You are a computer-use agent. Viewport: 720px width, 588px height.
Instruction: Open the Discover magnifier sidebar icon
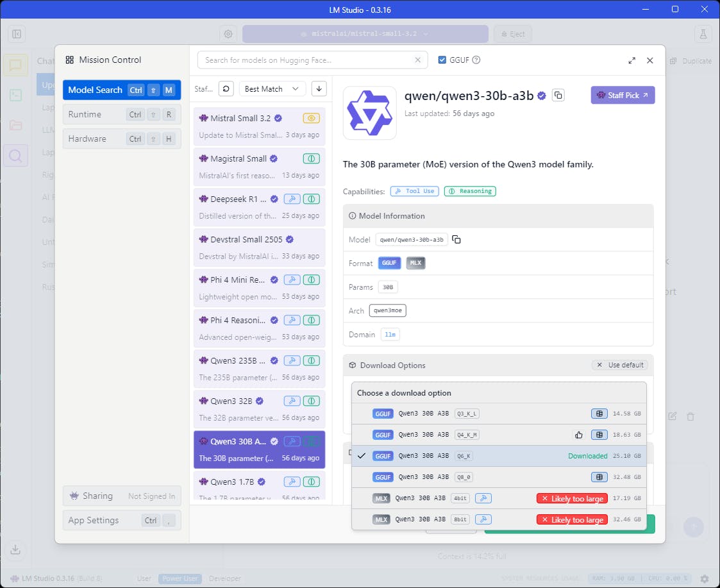pyautogui.click(x=15, y=156)
